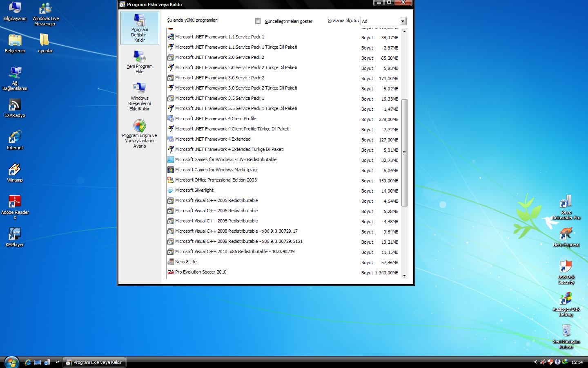The width and height of the screenshot is (588, 368).
Task: Select Microsoft .NET Framework 4 Client Profile
Action: coord(283,119)
